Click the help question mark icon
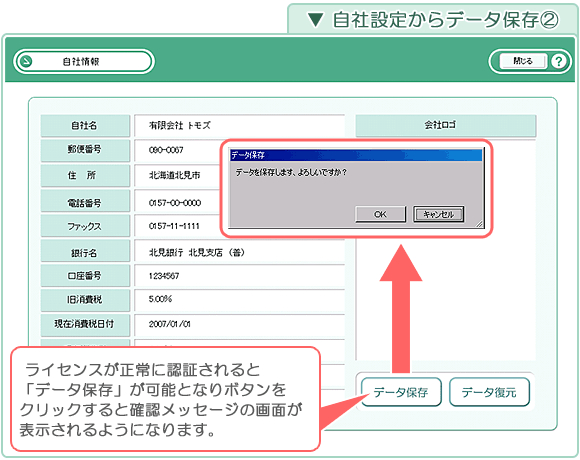 [559, 61]
